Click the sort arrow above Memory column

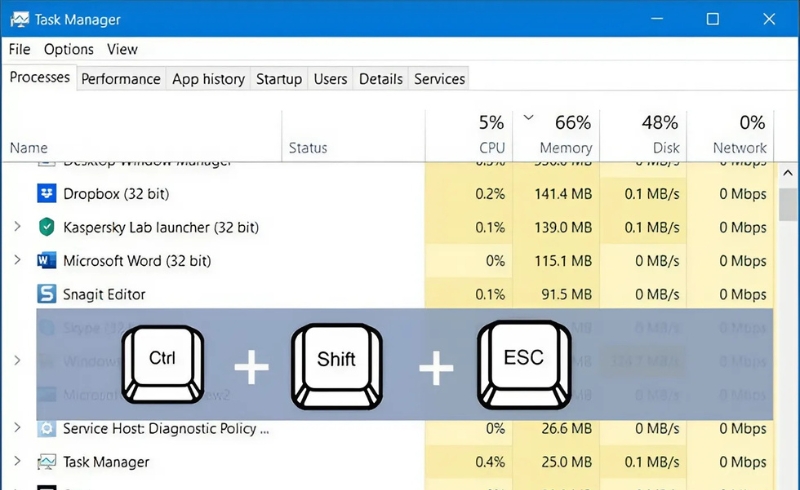(529, 117)
